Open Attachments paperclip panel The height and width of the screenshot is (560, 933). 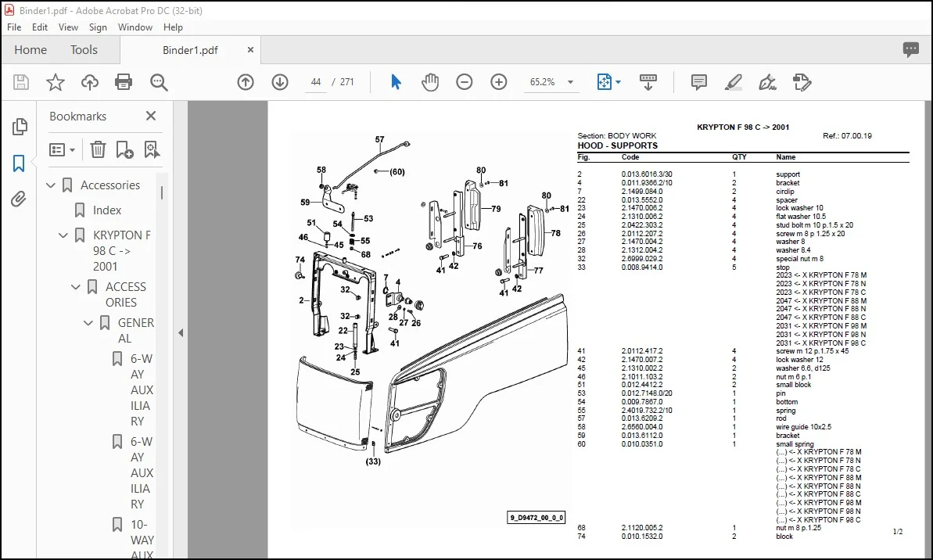pyautogui.click(x=19, y=199)
